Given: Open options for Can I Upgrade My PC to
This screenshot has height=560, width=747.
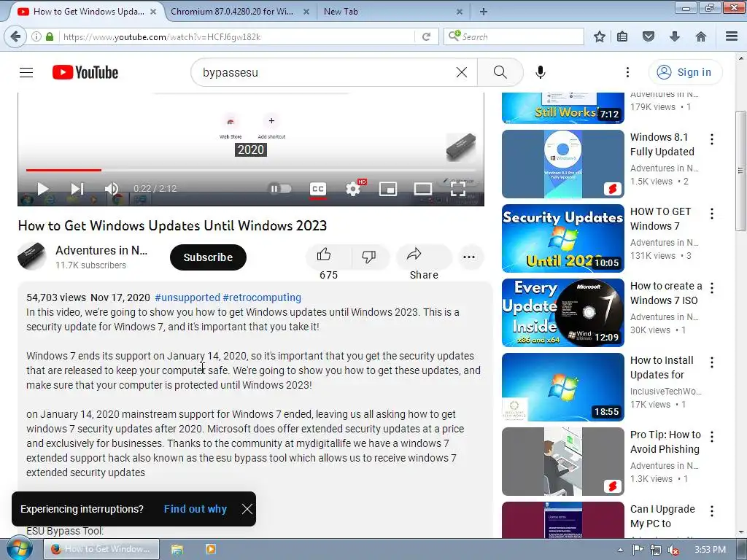Looking at the screenshot, I should pyautogui.click(x=712, y=511).
